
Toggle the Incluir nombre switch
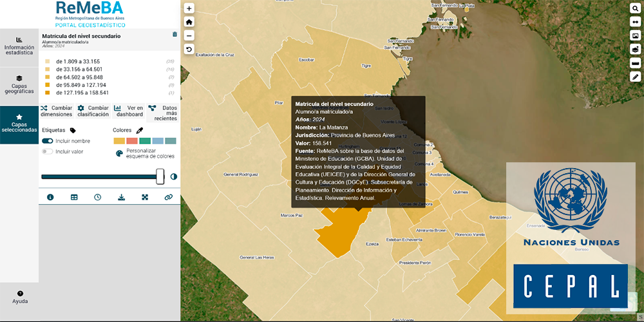pyautogui.click(x=48, y=141)
